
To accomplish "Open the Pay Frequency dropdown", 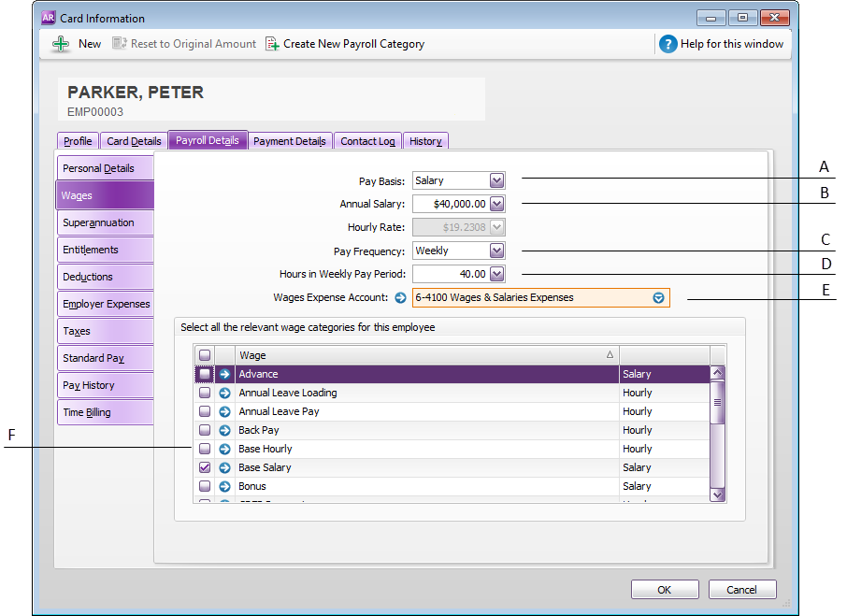I will [497, 251].
